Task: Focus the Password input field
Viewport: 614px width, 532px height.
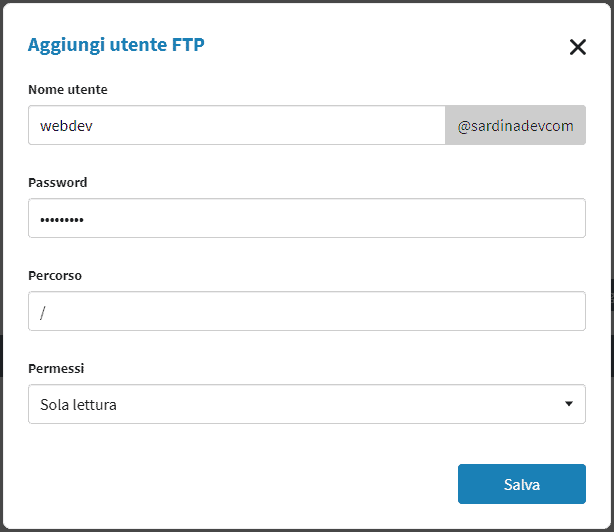Action: click(306, 218)
